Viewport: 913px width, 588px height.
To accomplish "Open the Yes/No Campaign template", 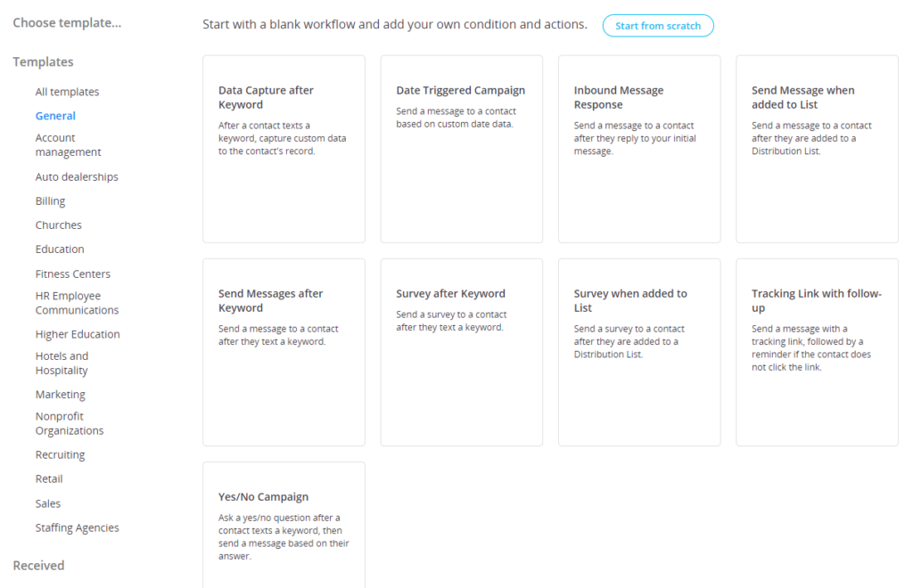I will (x=284, y=524).
